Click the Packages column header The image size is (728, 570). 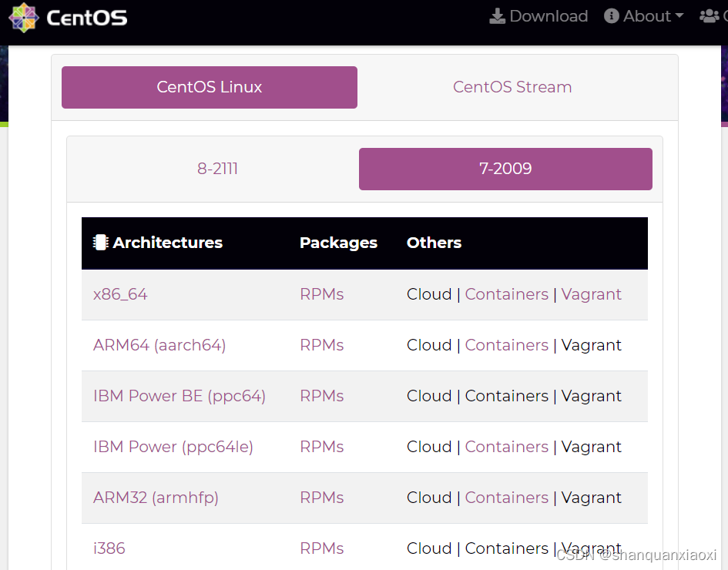click(x=338, y=243)
